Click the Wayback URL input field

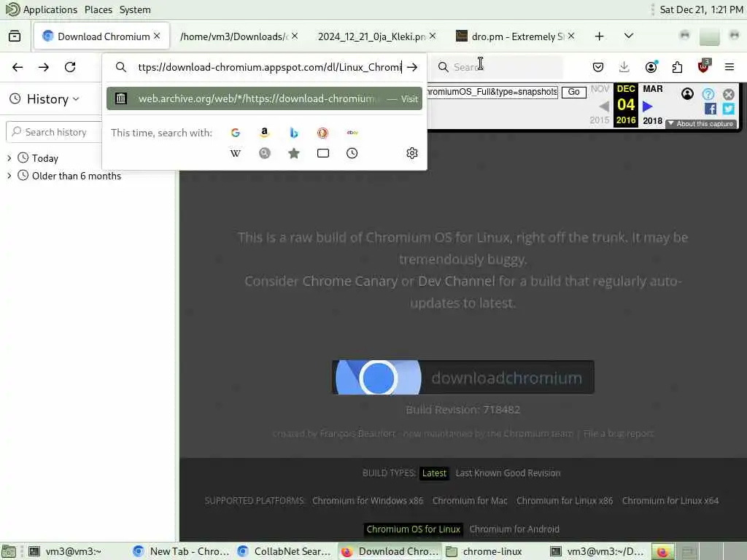[x=492, y=92]
